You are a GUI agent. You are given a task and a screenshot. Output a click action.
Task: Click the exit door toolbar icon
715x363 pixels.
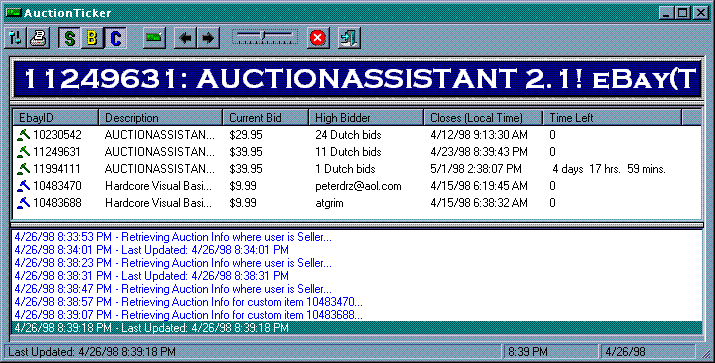point(349,38)
